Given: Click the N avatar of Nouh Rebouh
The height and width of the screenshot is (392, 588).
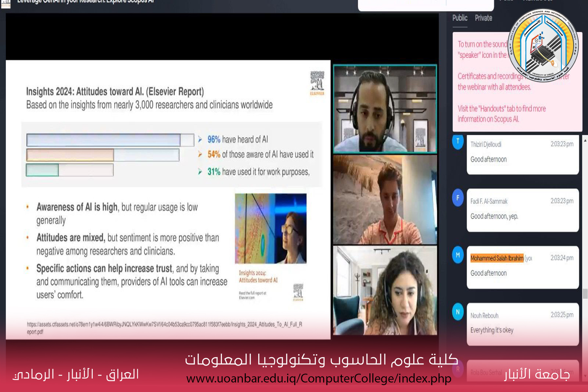Looking at the screenshot, I should (458, 312).
